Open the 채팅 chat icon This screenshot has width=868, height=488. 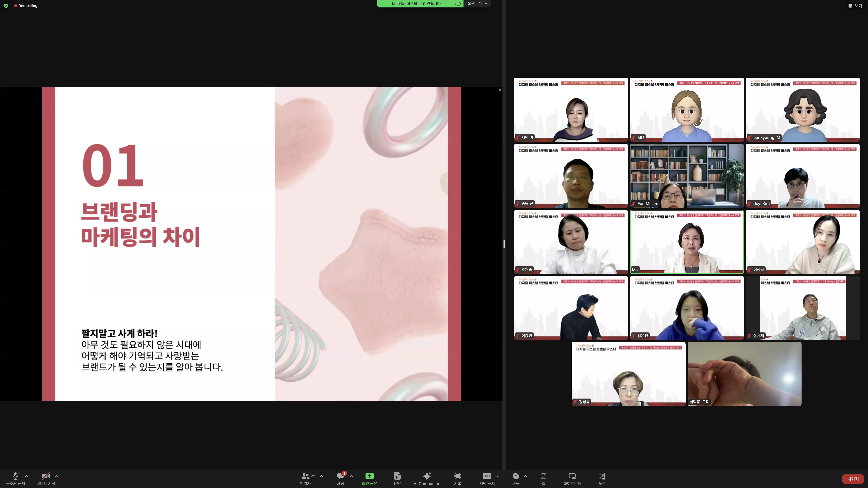[x=341, y=476]
